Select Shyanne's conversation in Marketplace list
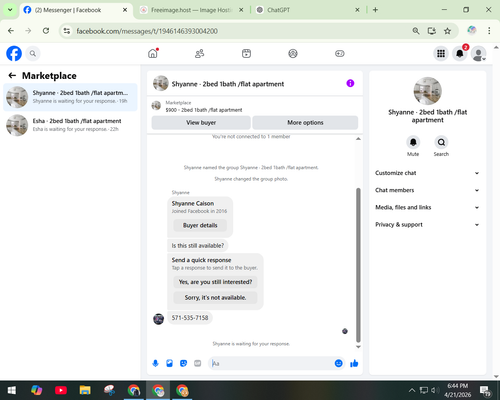Screen dimensions: 500x400 tap(70, 97)
